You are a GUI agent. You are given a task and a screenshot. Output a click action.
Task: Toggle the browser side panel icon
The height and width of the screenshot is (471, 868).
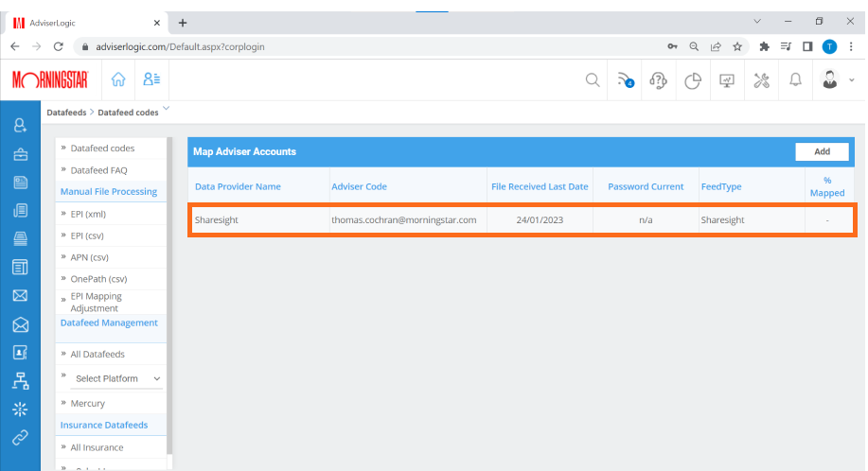pos(807,47)
